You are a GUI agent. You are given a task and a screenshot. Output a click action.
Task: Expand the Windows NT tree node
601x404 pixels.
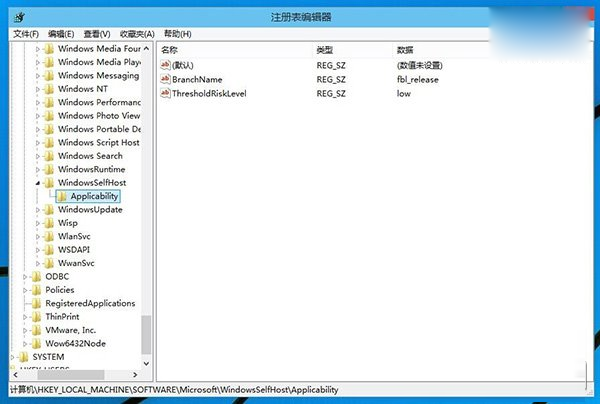pos(38,89)
